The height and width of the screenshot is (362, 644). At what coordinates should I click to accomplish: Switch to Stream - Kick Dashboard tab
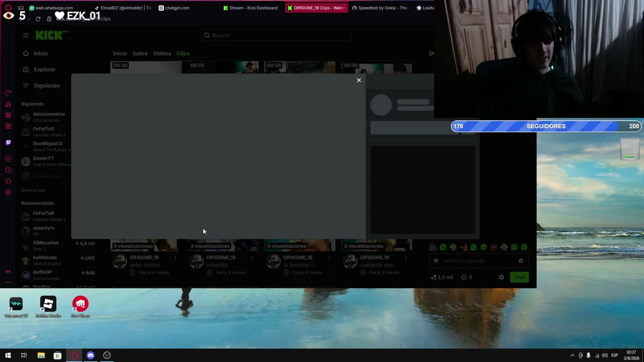[x=250, y=8]
